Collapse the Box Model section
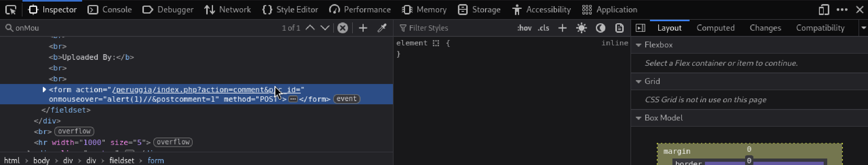Screen dimensions: 868x165 (x=638, y=118)
